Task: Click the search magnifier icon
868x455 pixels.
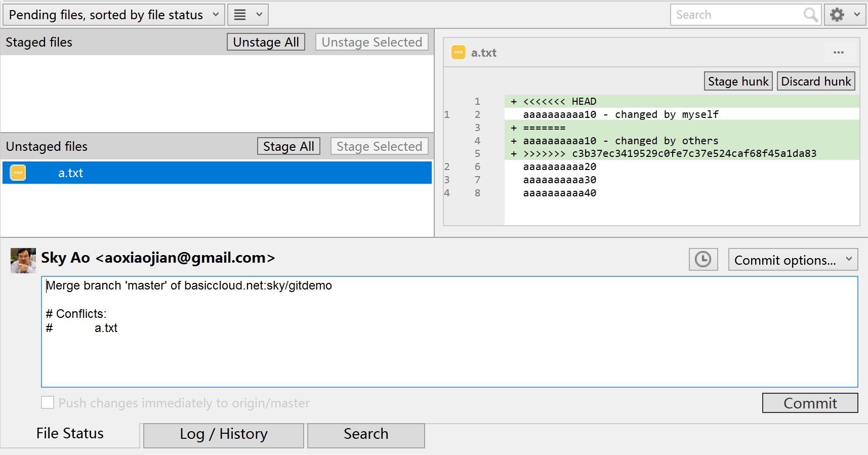Action: click(810, 15)
